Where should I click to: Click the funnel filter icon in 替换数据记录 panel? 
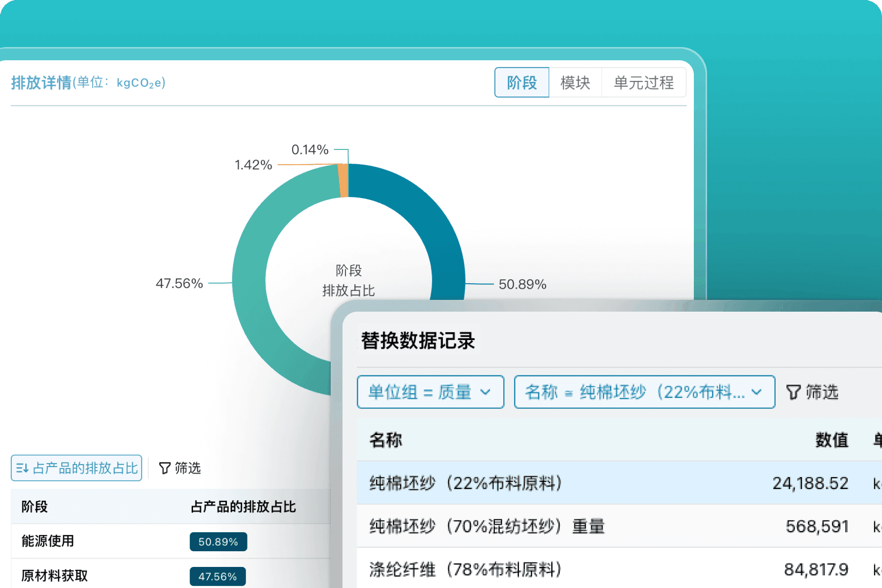tap(794, 392)
